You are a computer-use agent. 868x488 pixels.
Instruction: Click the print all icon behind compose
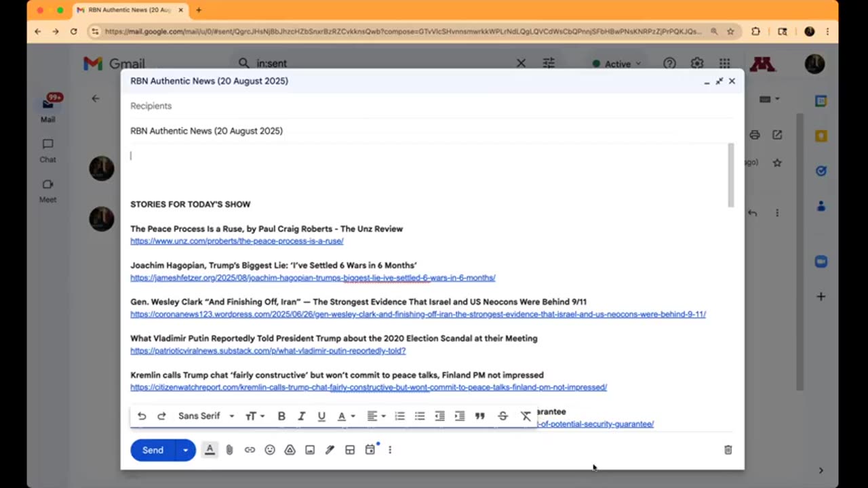(x=754, y=135)
